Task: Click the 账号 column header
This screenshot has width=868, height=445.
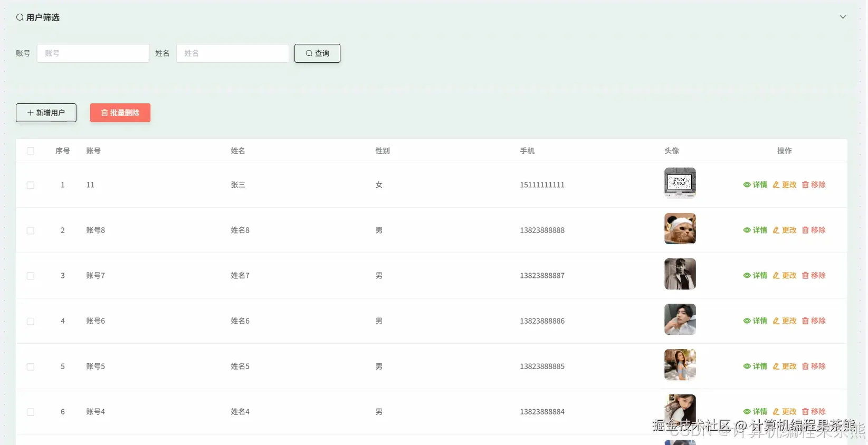Action: tap(93, 151)
